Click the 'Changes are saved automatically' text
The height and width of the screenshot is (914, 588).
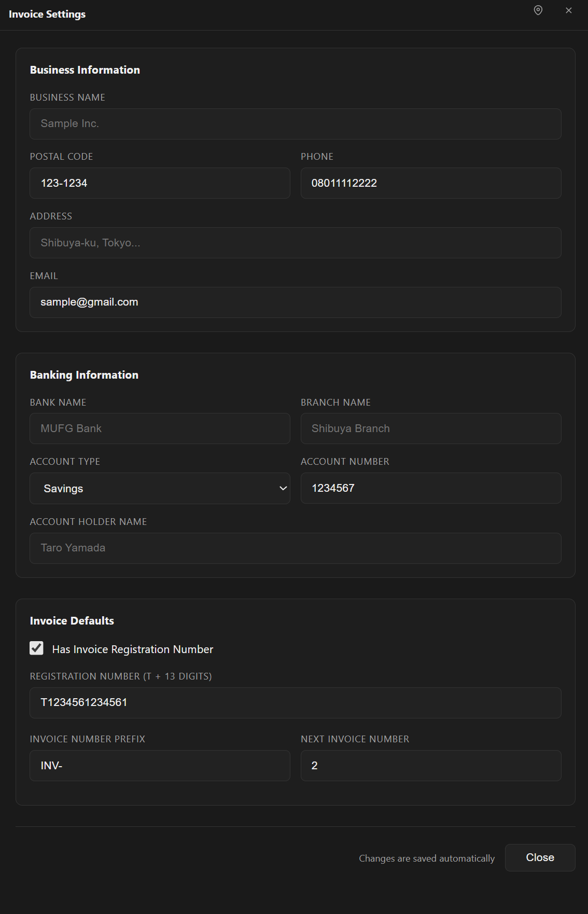click(427, 858)
